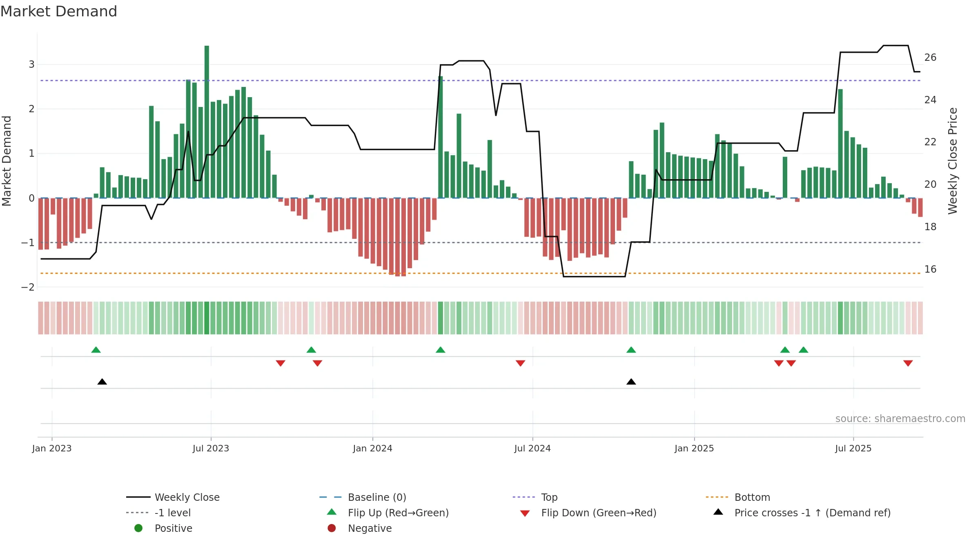Click the first red heat strip cell at left
The image size is (980, 551).
click(x=40, y=318)
